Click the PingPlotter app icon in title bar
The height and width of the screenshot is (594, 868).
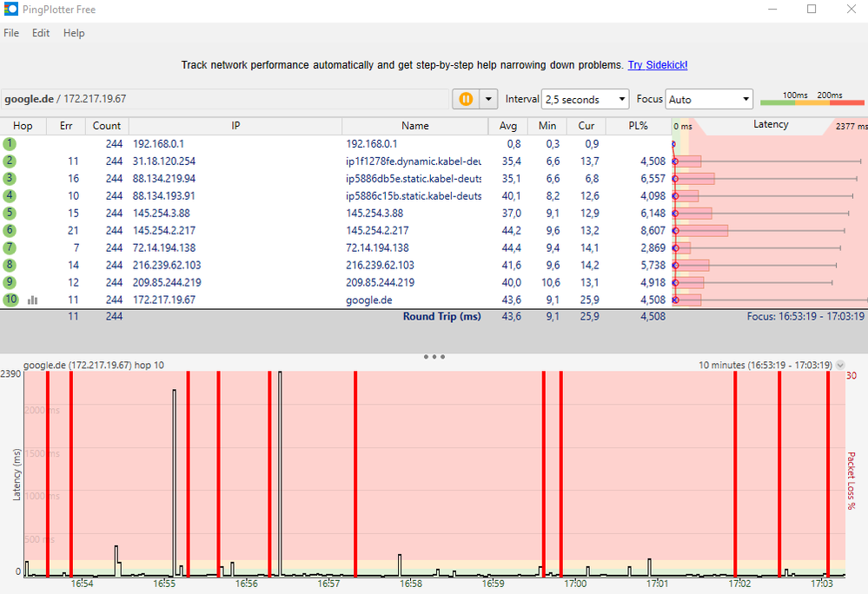click(x=11, y=10)
